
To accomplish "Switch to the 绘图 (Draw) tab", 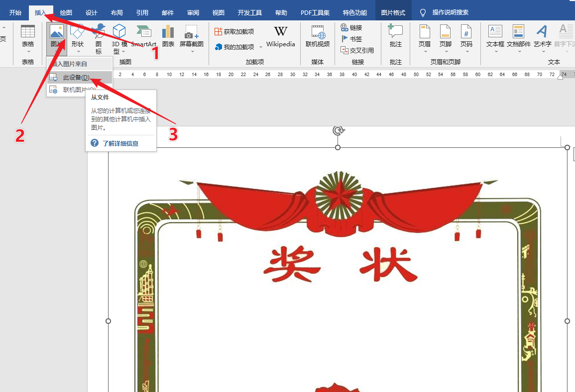I will click(x=66, y=13).
